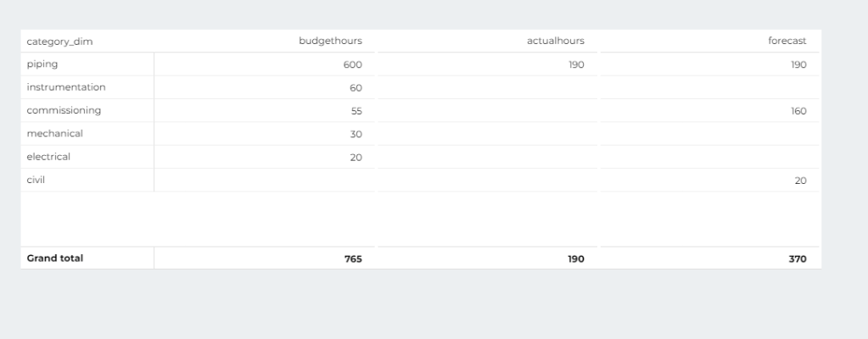
Task: Click commissioning forecast value 160
Action: (798, 111)
